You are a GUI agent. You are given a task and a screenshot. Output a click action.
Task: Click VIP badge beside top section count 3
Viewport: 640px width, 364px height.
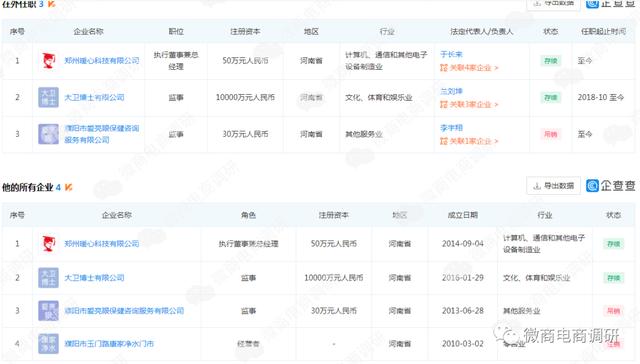tap(51, 4)
